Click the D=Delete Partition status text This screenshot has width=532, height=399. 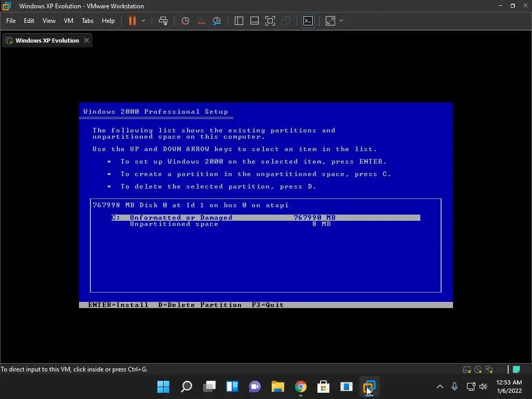(x=200, y=304)
